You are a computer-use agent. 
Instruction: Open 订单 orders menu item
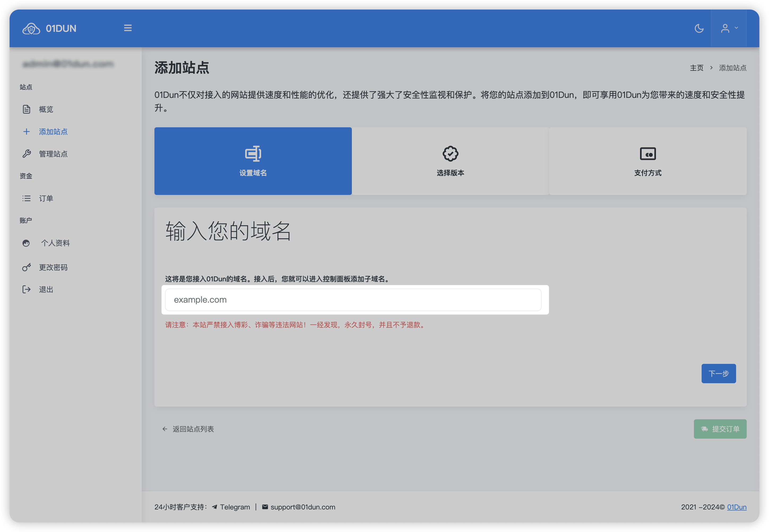(46, 198)
